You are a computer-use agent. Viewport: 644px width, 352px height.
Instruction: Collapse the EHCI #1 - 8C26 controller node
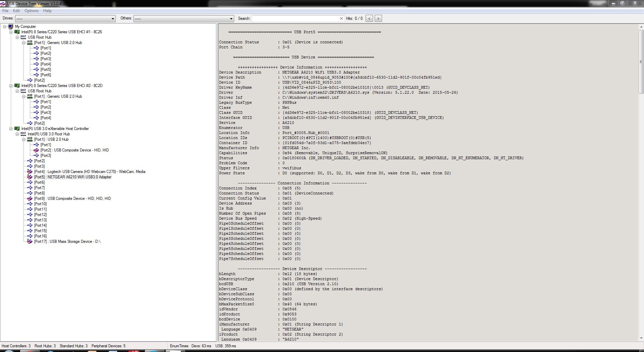(11, 32)
